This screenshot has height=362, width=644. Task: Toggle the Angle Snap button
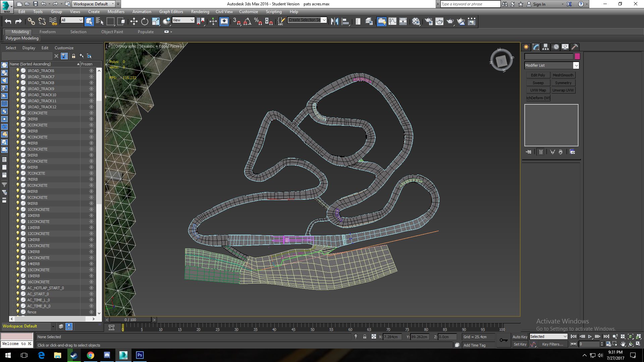click(x=248, y=21)
